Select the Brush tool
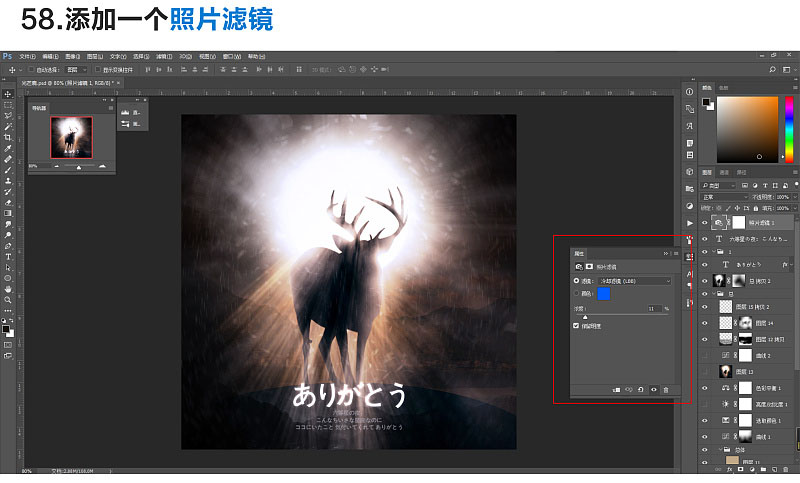 pyautogui.click(x=8, y=170)
